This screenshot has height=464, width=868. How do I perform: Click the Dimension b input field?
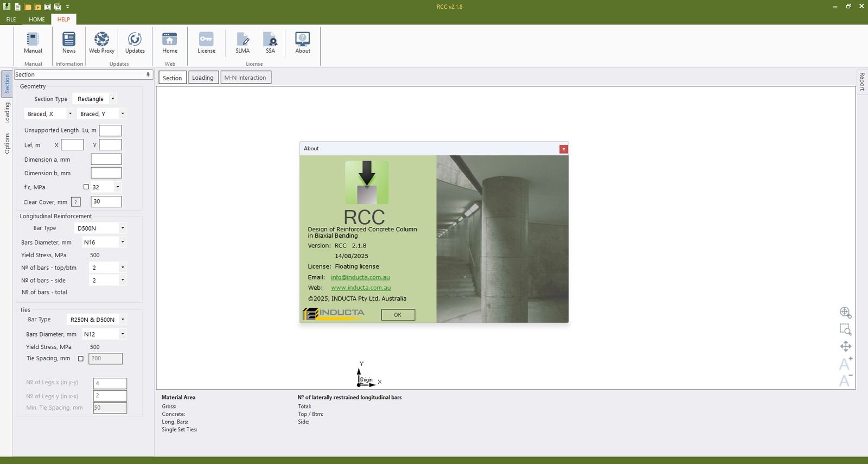(106, 173)
